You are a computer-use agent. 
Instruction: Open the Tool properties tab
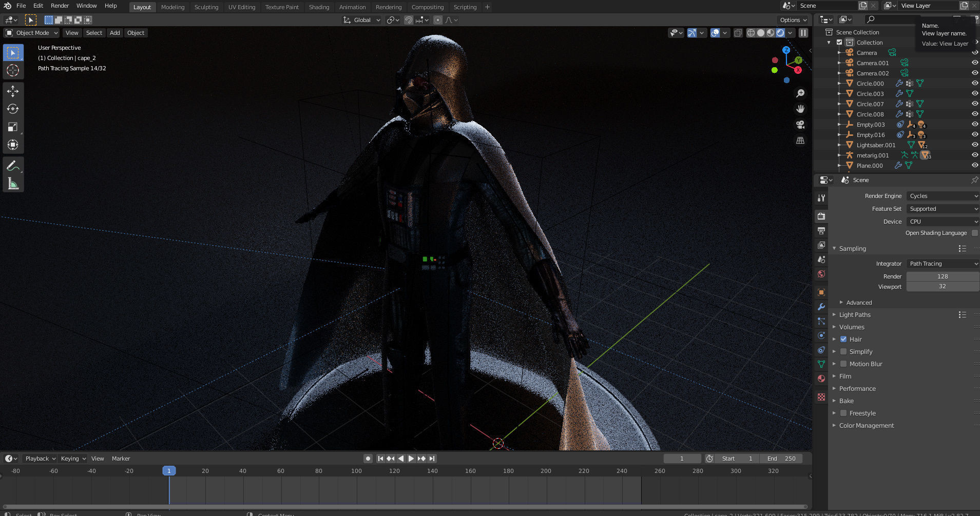pos(821,198)
